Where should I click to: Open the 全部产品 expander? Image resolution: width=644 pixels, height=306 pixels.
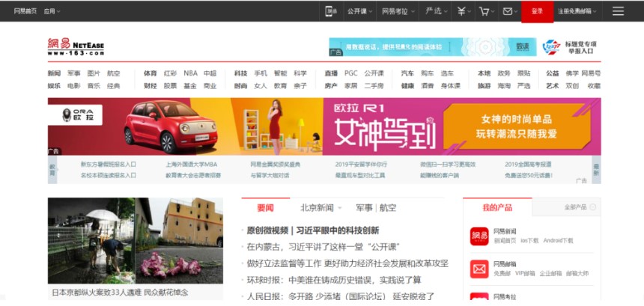pos(580,207)
